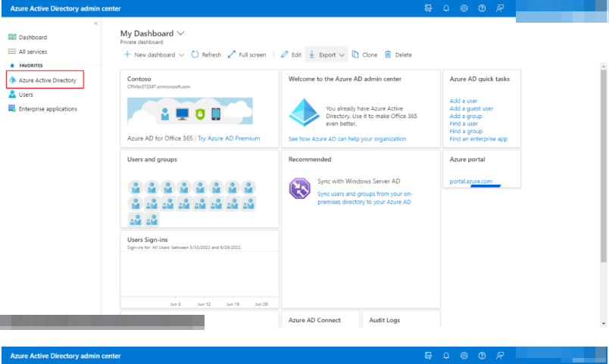
Task: Expand the Export dropdown chevron
Action: 342,55
